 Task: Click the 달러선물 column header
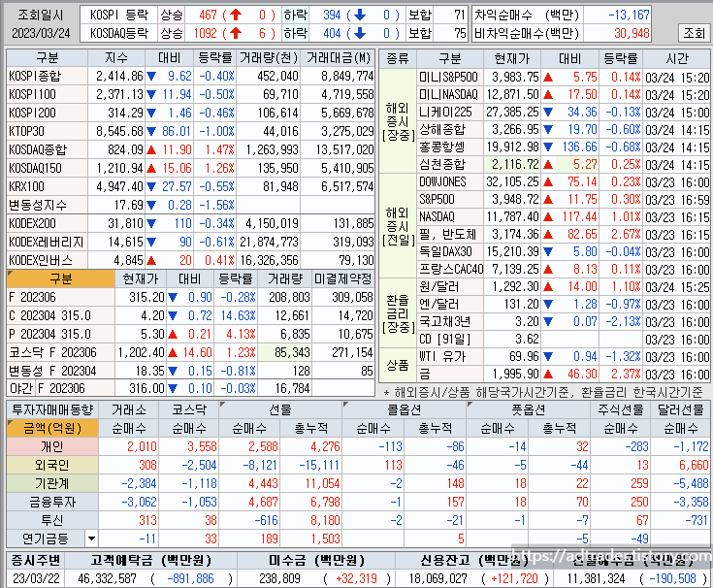[681, 410]
